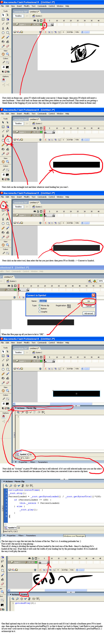Click Onion Skin icon in eye-drawing window timeline
Screen dimensions: 104x644
pos(49,32)
